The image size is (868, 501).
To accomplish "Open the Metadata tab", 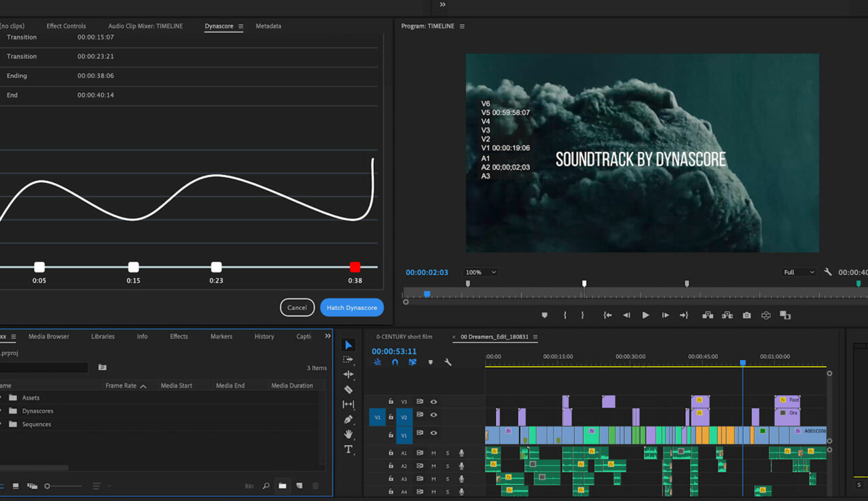I will pyautogui.click(x=268, y=26).
